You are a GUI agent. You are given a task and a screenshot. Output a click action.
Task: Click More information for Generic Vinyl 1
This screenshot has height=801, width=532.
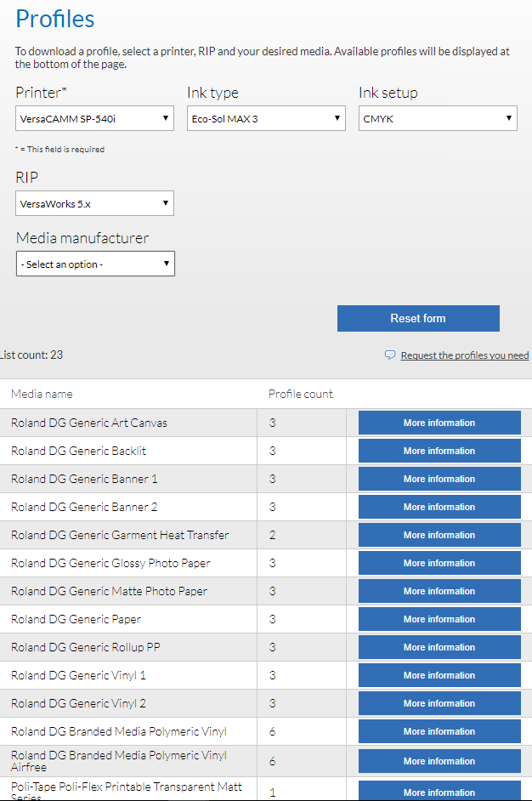pos(439,675)
